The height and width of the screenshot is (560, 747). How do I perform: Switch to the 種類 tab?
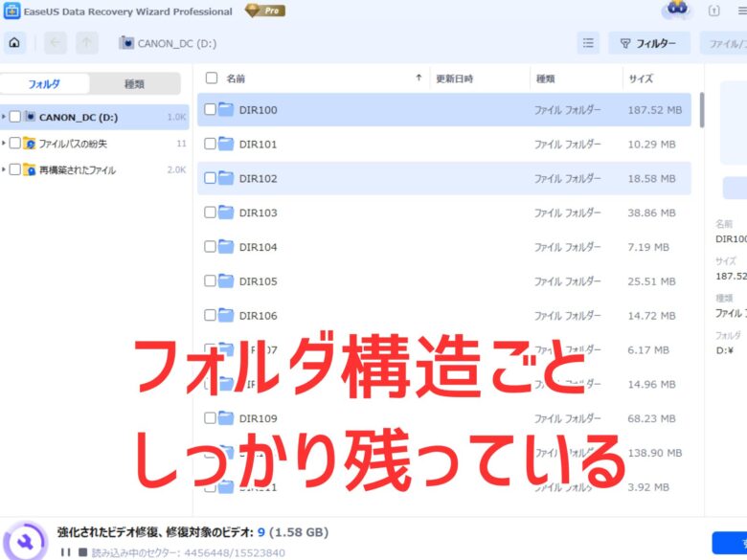134,84
